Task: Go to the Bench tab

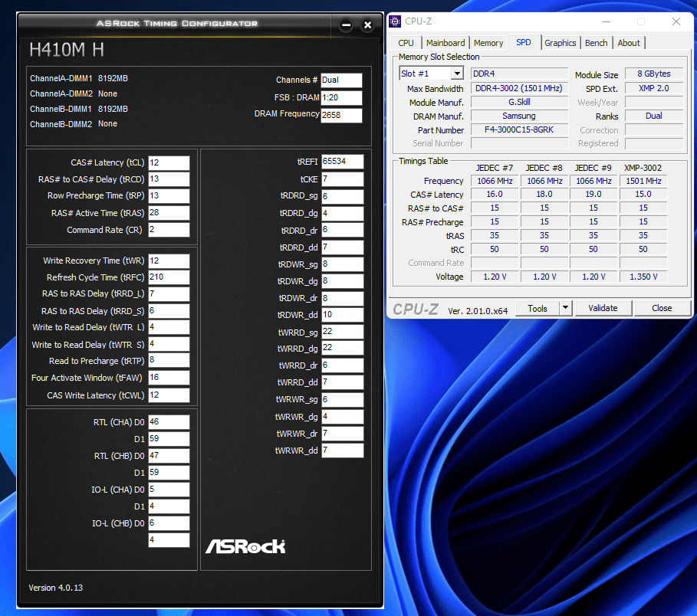Action: point(596,43)
